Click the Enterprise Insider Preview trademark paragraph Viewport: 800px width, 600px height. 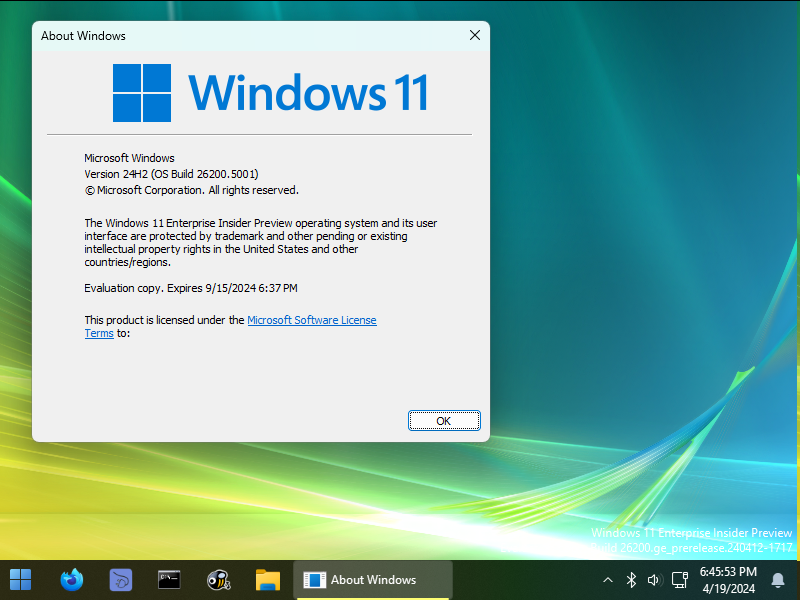point(261,242)
